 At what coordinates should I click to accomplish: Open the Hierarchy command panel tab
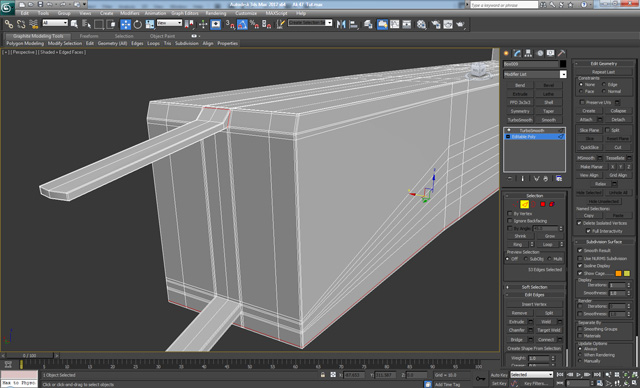[529, 53]
